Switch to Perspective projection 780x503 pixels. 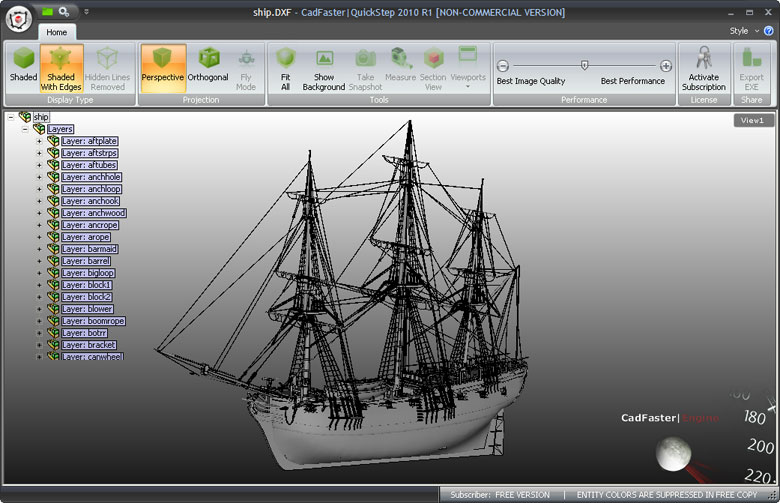click(163, 68)
